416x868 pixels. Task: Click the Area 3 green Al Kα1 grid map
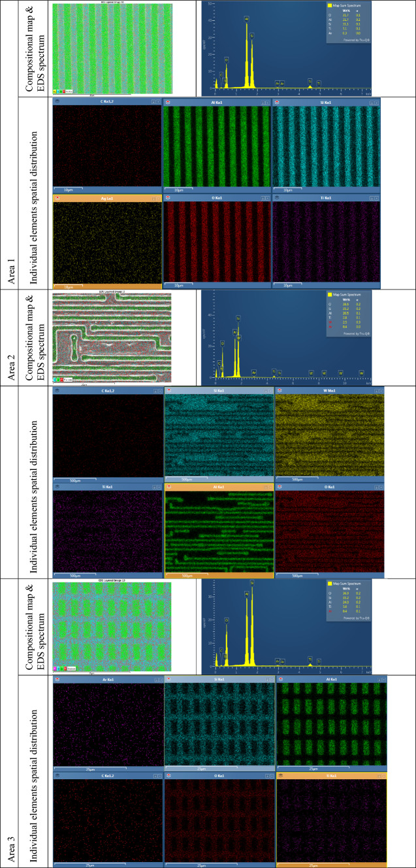point(332,724)
